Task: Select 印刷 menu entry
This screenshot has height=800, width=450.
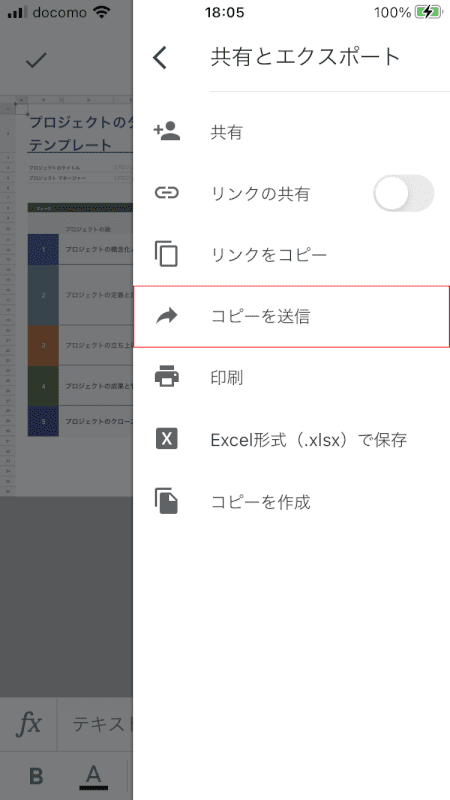Action: (291, 378)
